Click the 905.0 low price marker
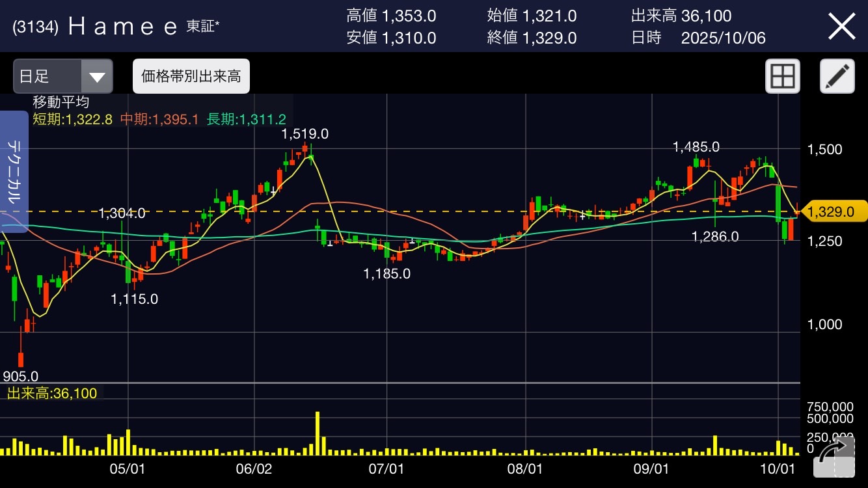Screen dimensions: 868x488 tap(20, 376)
